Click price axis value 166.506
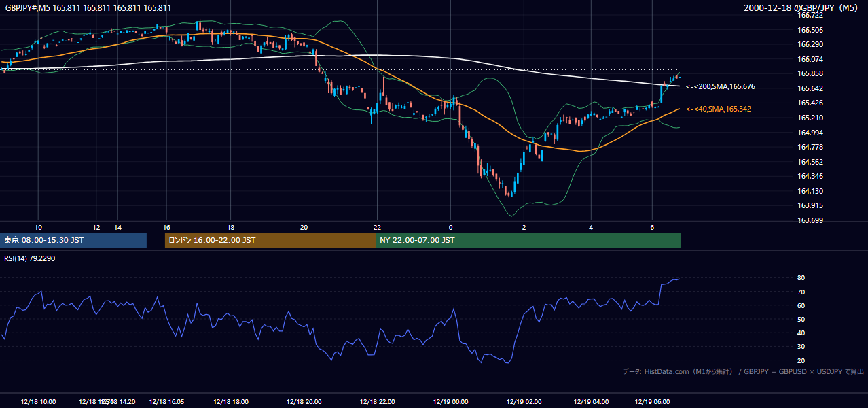Image resolution: width=868 pixels, height=408 pixels. (810, 30)
